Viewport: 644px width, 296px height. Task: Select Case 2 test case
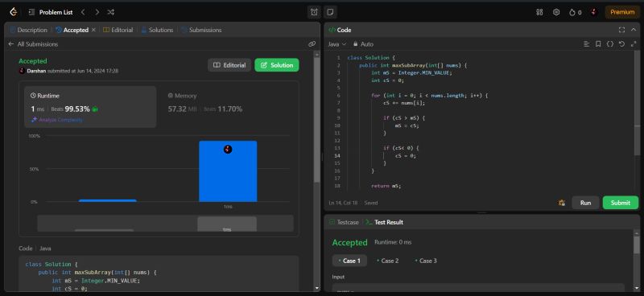tap(387, 261)
